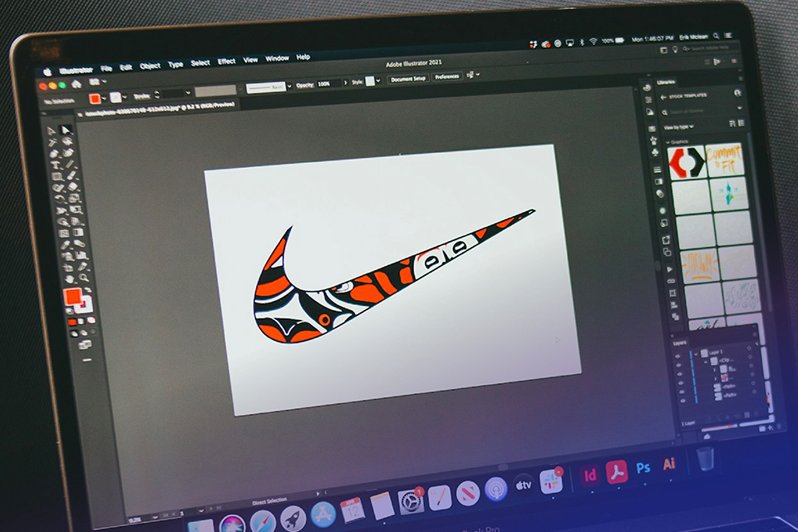Image resolution: width=798 pixels, height=532 pixels.
Task: Select the Direct Selection arrow tool
Action: tap(66, 131)
